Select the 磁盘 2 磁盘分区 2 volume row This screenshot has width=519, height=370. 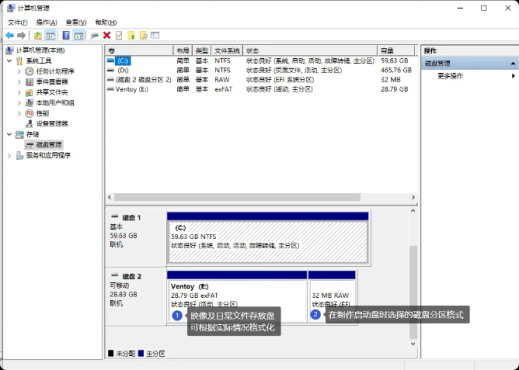coord(260,80)
